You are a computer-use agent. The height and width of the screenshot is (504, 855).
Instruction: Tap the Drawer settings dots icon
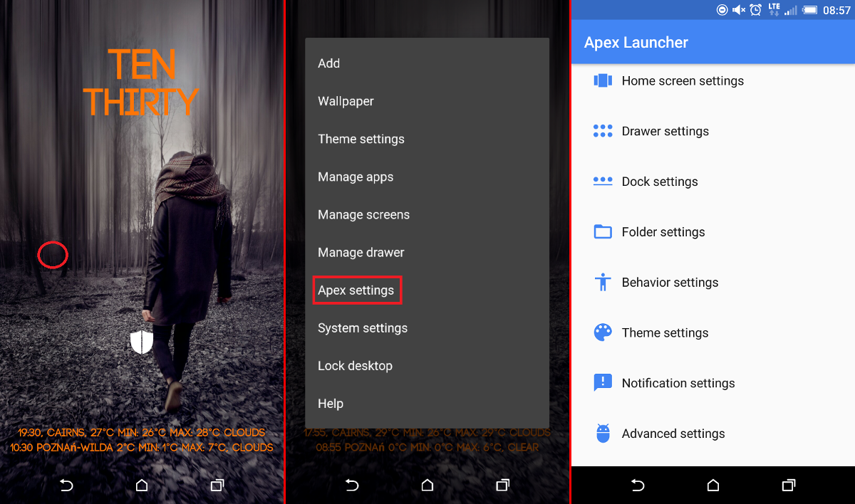click(x=603, y=131)
